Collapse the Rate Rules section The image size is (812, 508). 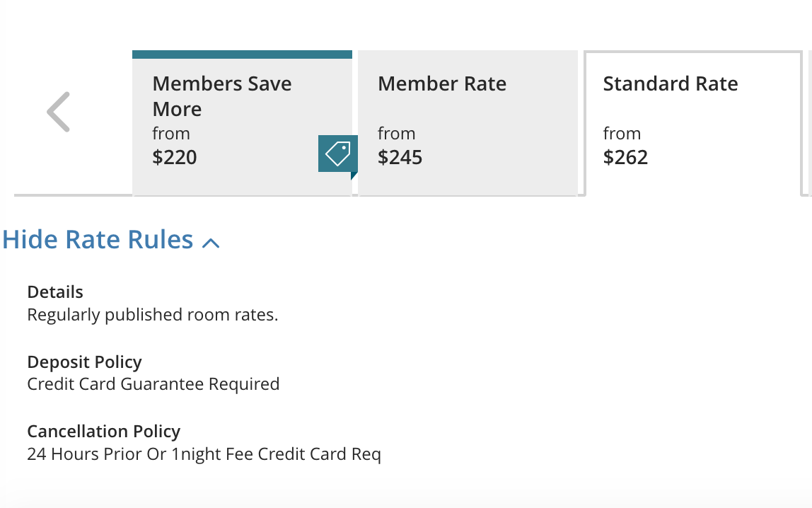97,239
